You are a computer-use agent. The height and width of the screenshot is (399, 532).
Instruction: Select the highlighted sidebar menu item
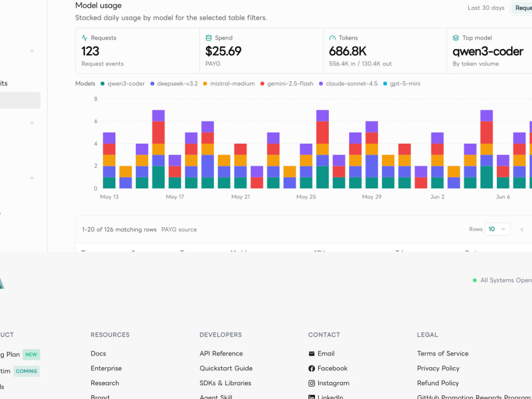(20, 100)
